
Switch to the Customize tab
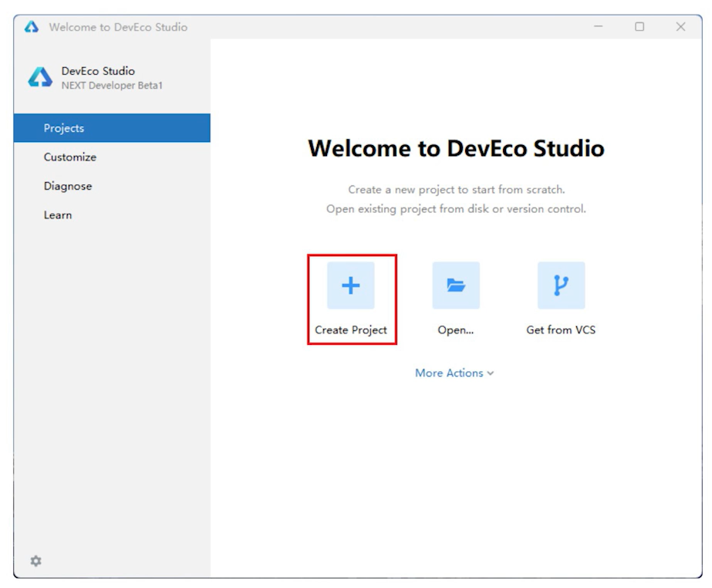(112, 157)
